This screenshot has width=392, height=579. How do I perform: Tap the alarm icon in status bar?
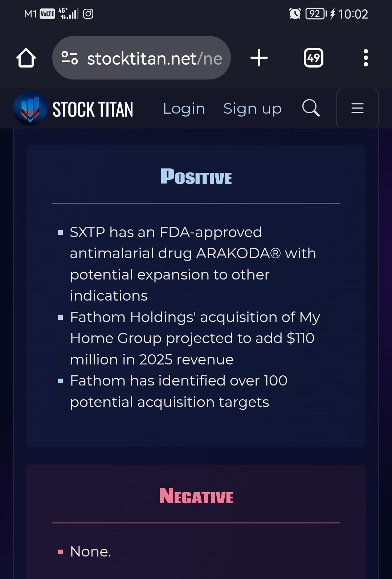tap(295, 14)
